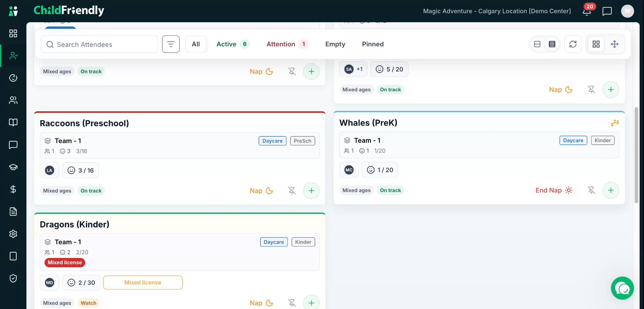The height and width of the screenshot is (309, 644).
Task: Open the messages icon in header
Action: click(607, 11)
